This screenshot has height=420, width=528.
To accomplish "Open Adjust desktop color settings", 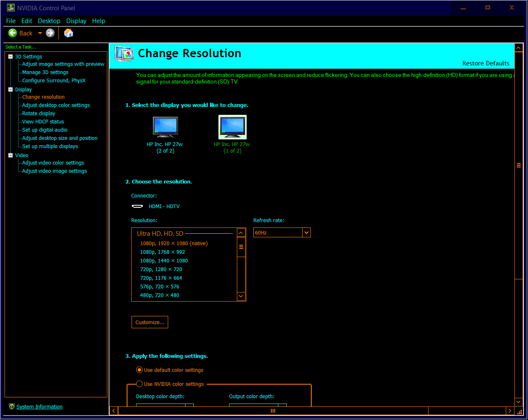I will coord(56,105).
